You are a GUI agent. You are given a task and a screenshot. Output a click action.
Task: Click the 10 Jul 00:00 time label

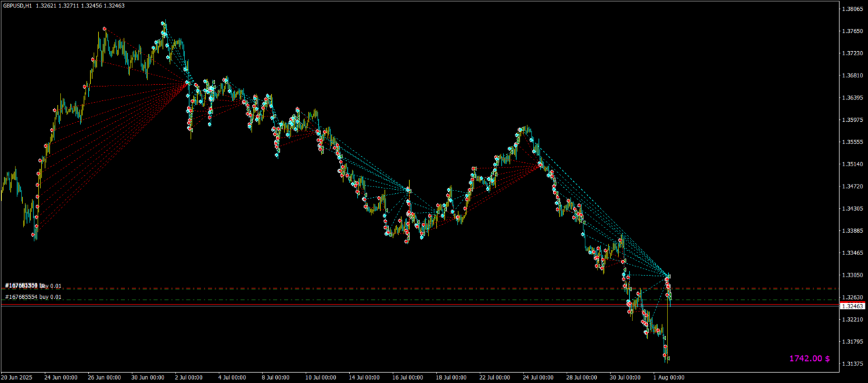[x=322, y=378]
